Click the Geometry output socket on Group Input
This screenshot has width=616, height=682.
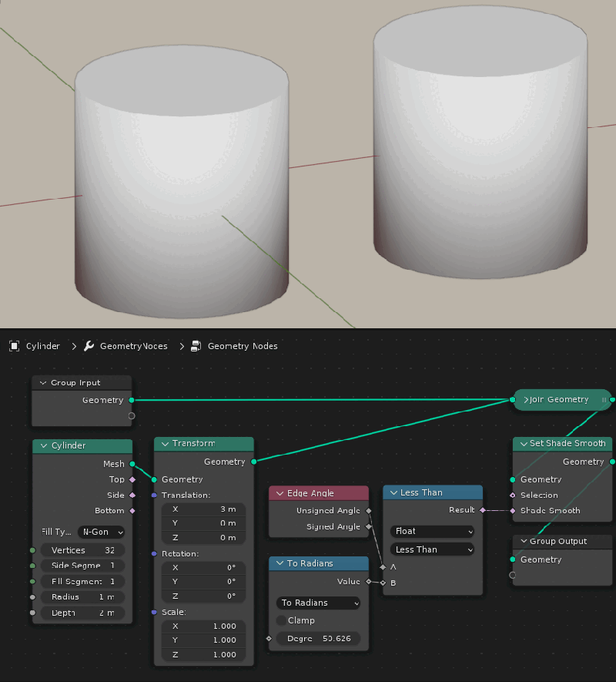coord(131,400)
